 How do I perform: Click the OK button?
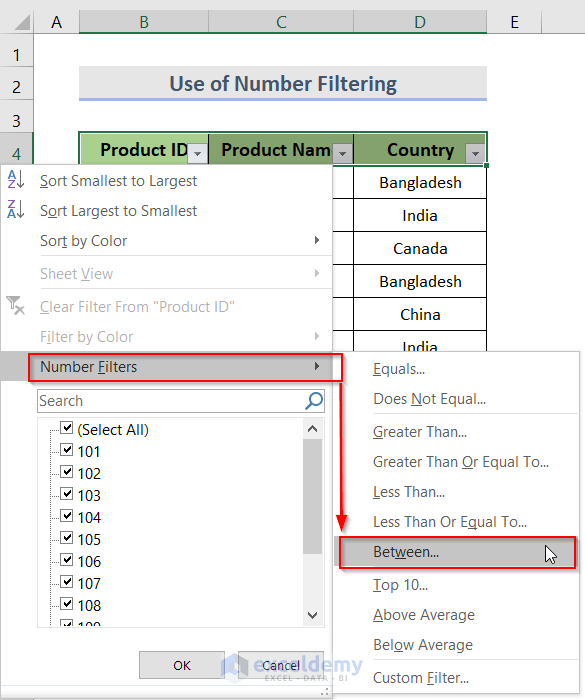pos(182,665)
